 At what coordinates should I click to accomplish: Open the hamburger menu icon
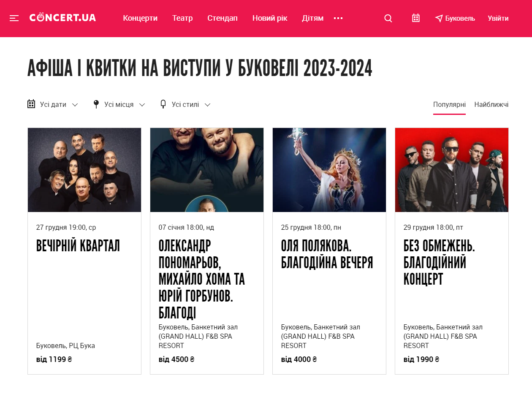(14, 18)
